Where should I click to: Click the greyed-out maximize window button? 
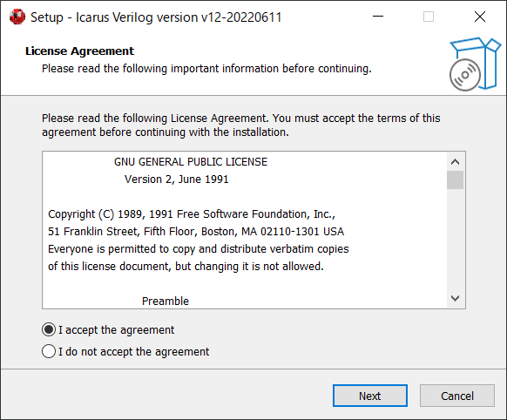(429, 17)
